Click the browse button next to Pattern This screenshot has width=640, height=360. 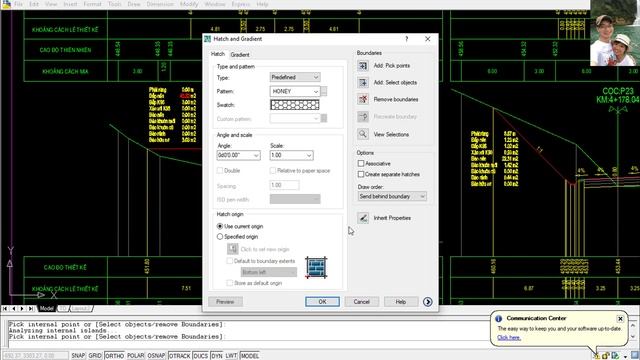point(324,91)
